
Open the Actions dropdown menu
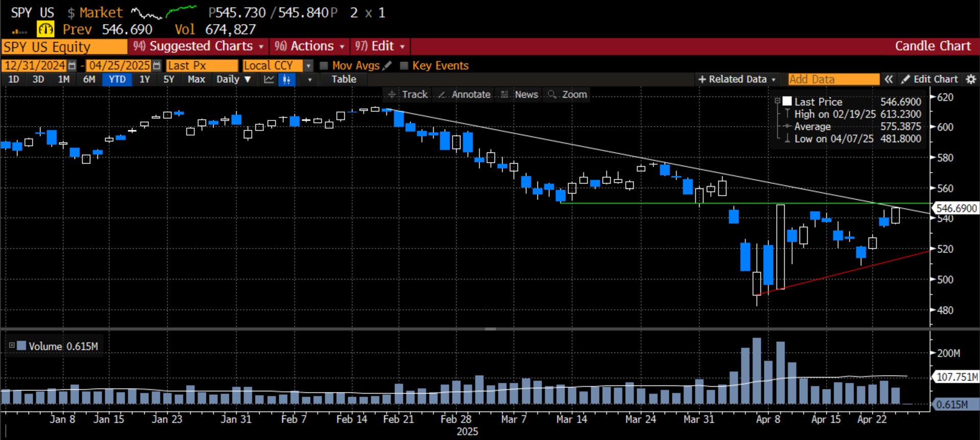tap(309, 46)
